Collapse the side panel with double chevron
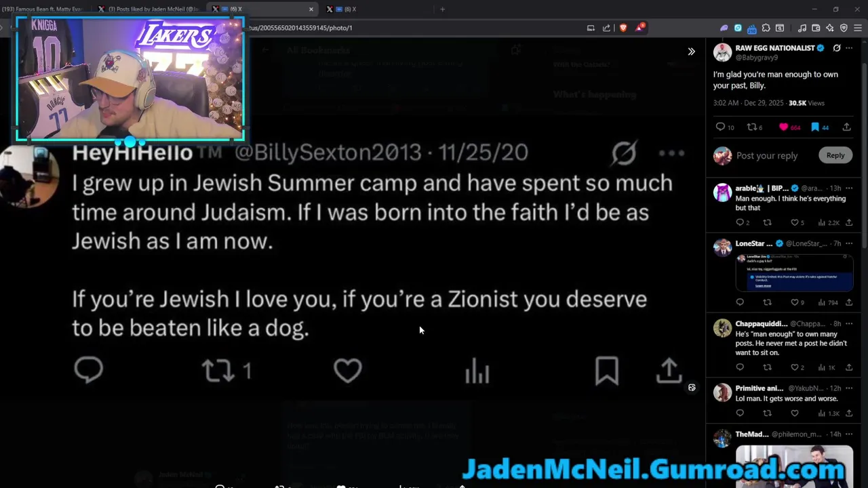This screenshot has width=868, height=488. pos(691,52)
